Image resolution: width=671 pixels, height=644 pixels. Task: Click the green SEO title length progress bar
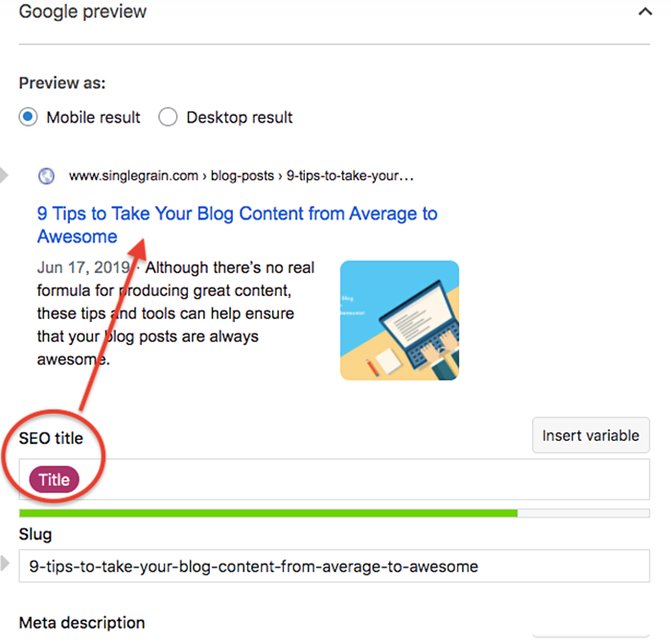coord(335,513)
